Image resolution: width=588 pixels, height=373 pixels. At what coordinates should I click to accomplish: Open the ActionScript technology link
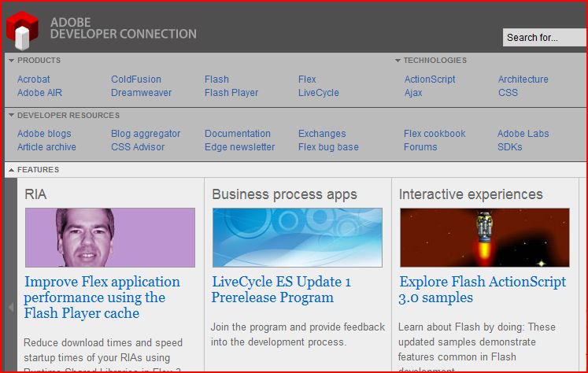click(430, 79)
